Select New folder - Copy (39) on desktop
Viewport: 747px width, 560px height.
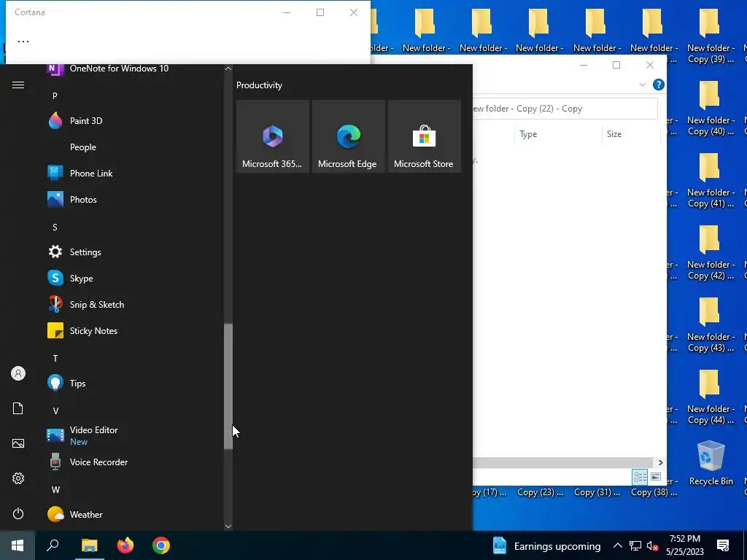711,36
